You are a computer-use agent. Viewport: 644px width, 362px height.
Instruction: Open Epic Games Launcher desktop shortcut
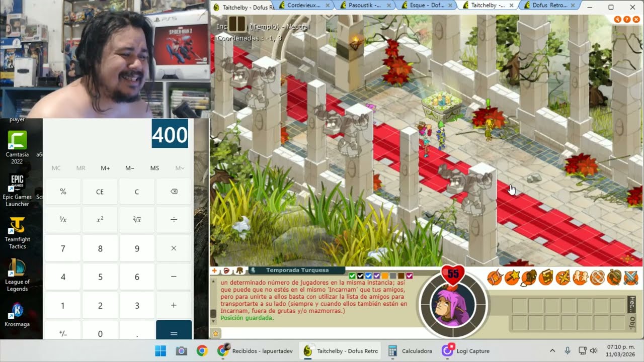17,190
